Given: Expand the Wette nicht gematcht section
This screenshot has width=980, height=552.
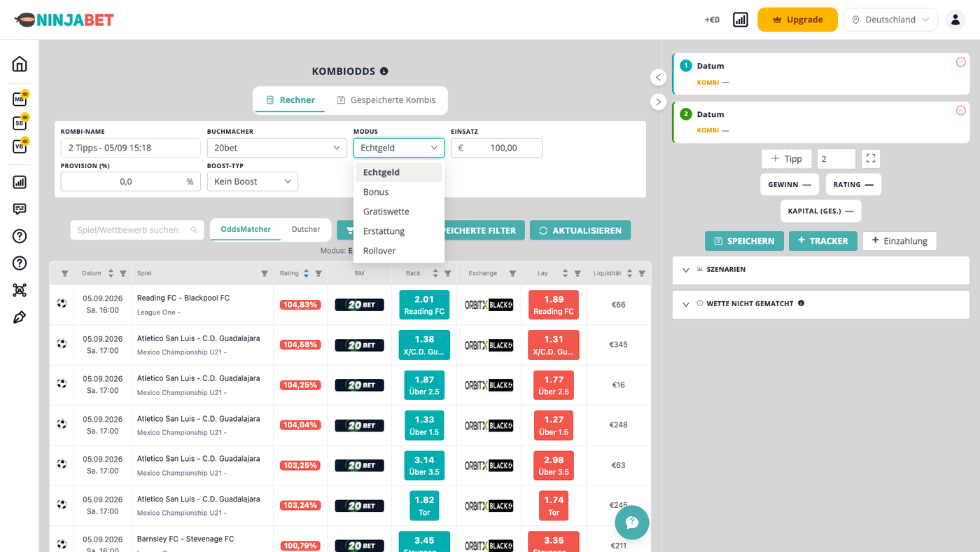Looking at the screenshot, I should pos(821,304).
